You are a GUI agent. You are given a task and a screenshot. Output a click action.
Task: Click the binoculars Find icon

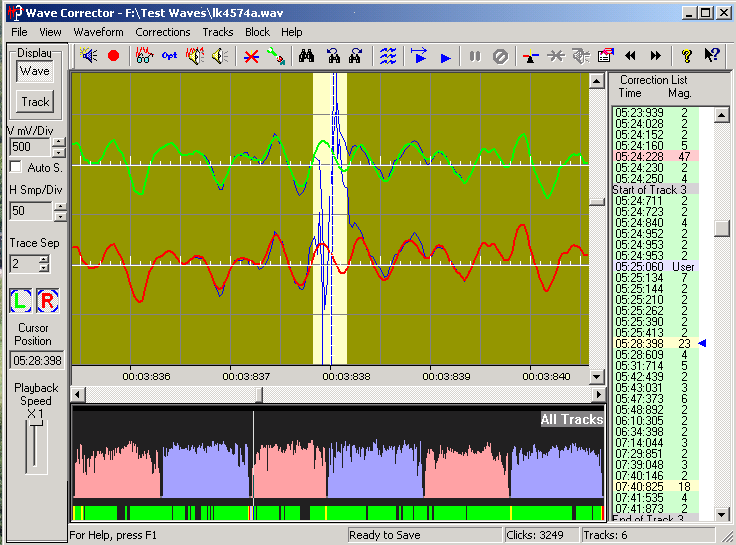[307, 56]
